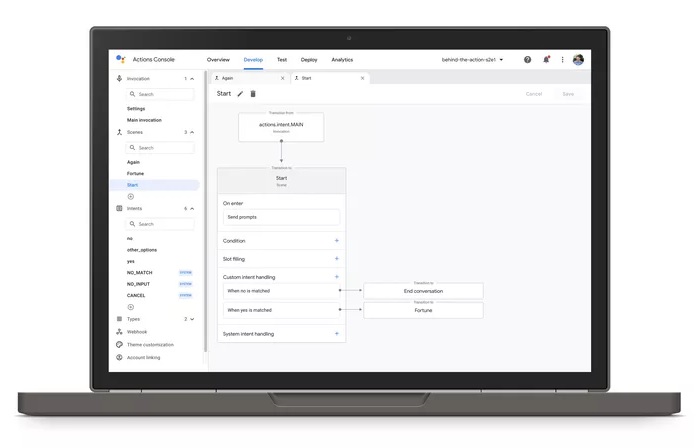
Task: Open Main invocation item
Action: (x=144, y=120)
